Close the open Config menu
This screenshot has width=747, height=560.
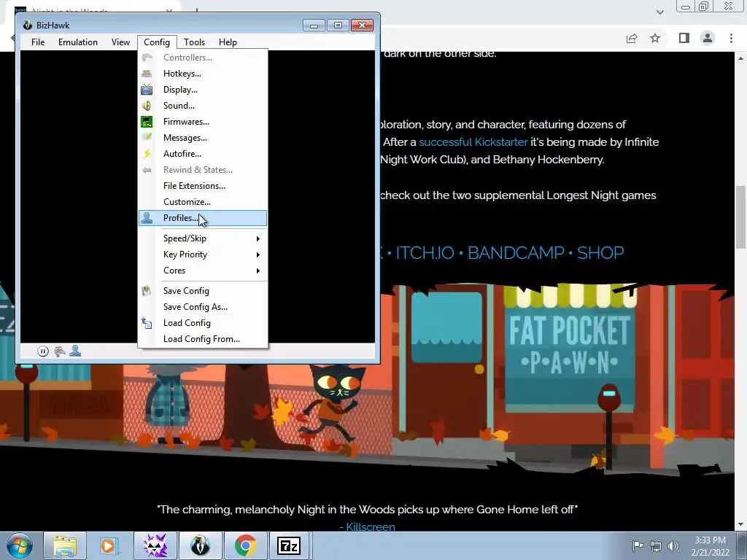pyautogui.click(x=157, y=42)
